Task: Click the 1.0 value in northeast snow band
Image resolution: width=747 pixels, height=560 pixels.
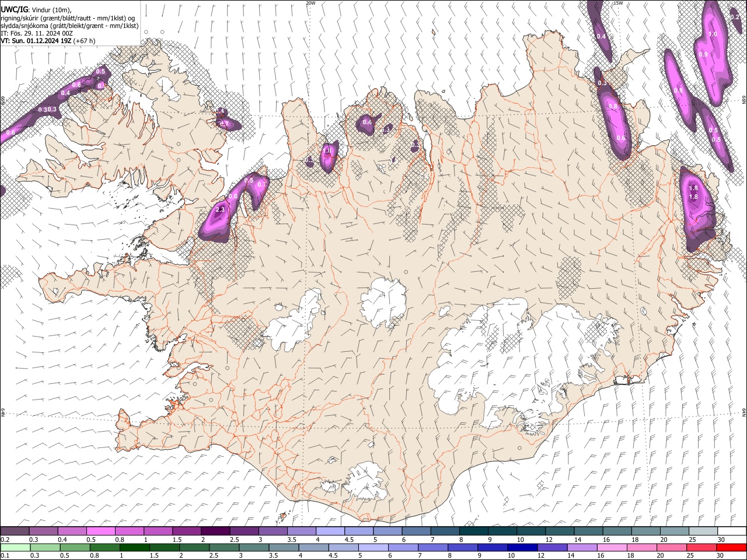Action: click(713, 34)
